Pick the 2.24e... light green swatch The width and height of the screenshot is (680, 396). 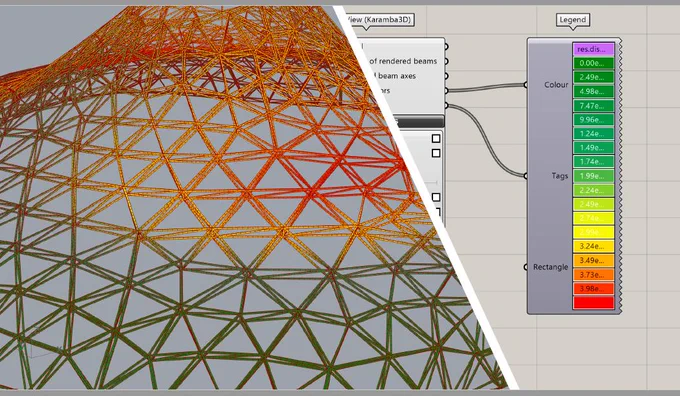[x=594, y=190]
